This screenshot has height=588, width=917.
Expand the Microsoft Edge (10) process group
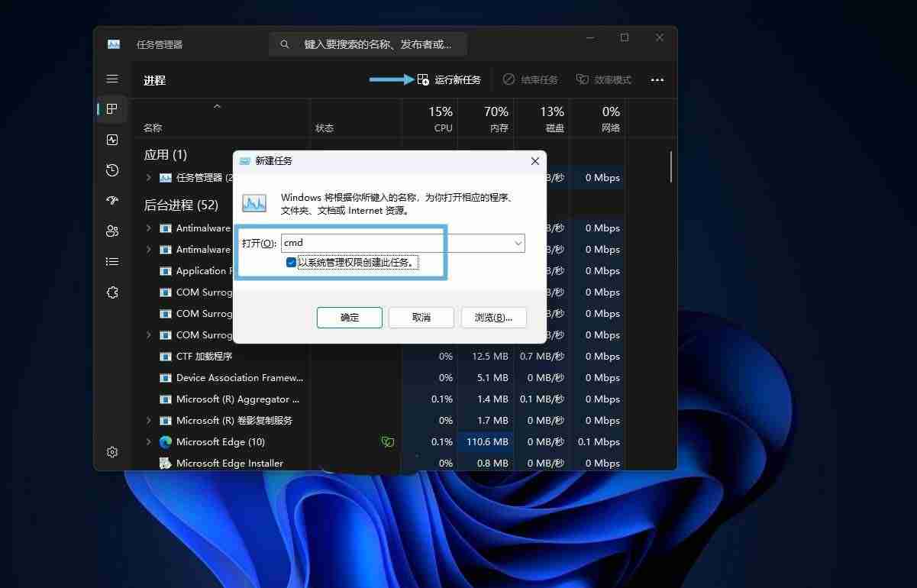[x=147, y=441]
